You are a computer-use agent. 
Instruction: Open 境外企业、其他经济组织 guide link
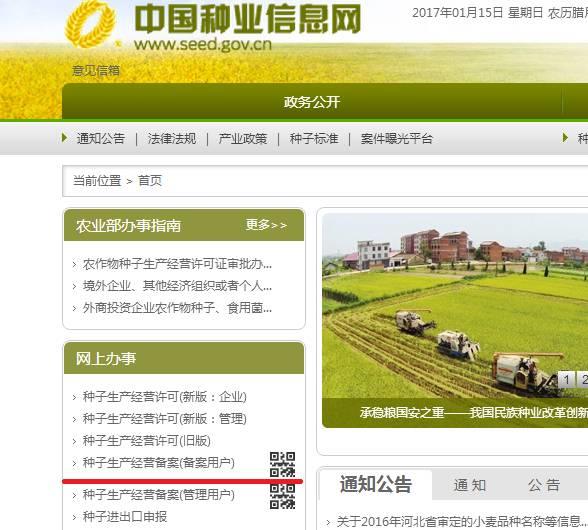pyautogui.click(x=177, y=286)
